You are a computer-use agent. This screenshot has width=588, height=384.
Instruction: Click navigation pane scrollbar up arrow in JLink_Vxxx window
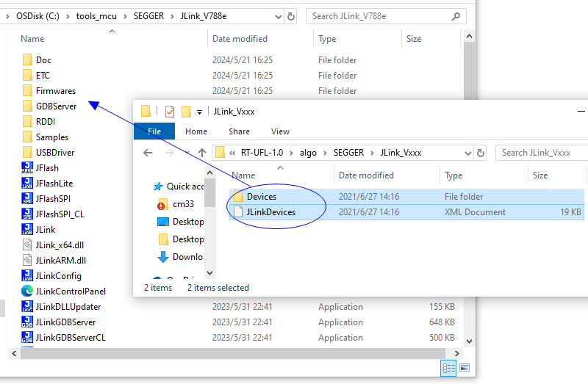(210, 173)
